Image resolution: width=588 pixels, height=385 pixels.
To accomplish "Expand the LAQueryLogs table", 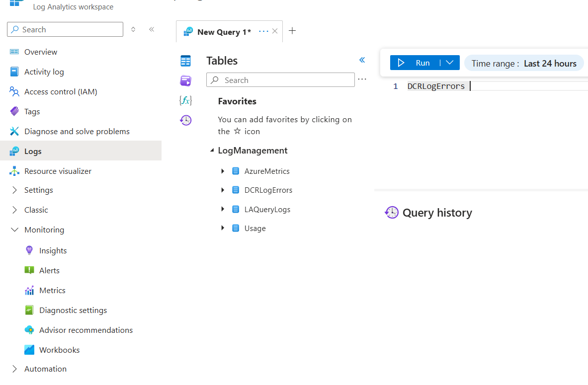I will pyautogui.click(x=223, y=209).
